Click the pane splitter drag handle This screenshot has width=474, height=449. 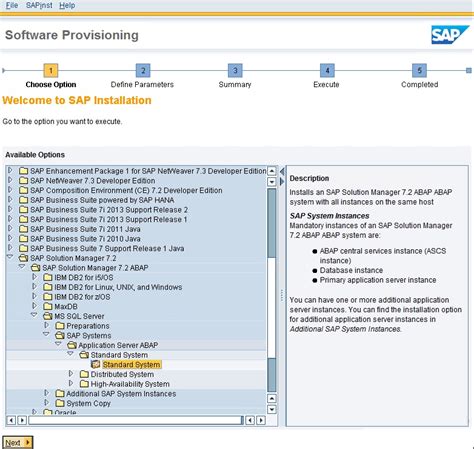(x=282, y=296)
